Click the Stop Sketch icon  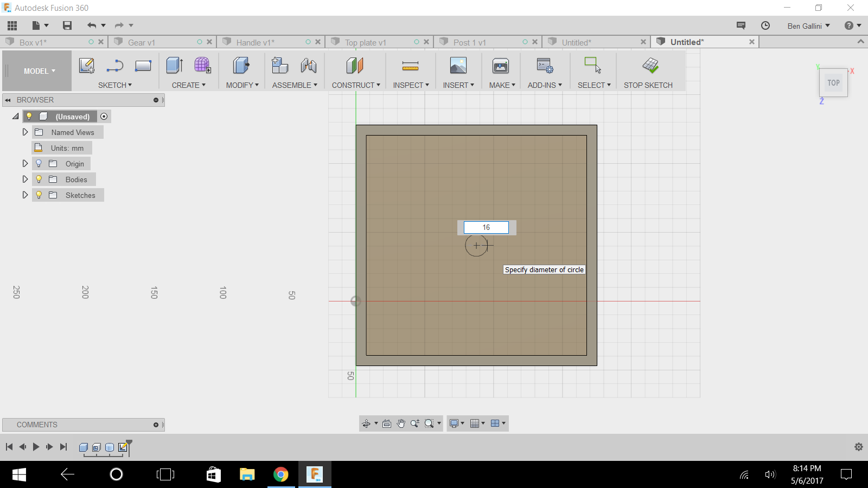[650, 66]
